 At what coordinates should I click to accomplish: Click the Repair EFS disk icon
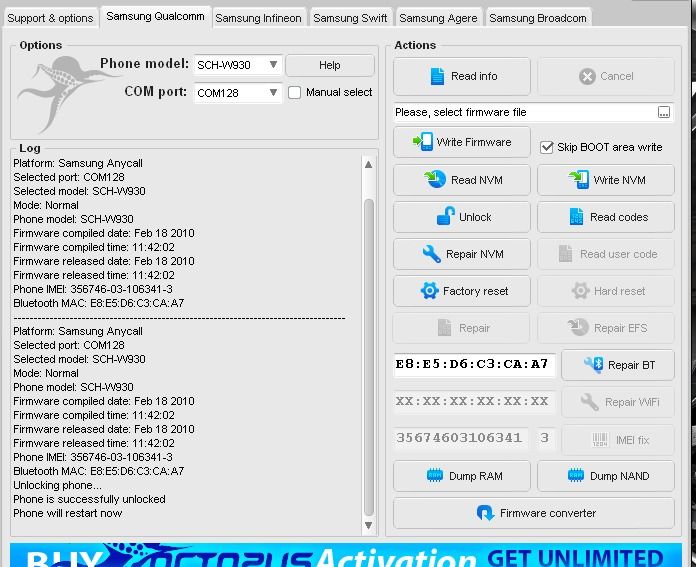[578, 328]
